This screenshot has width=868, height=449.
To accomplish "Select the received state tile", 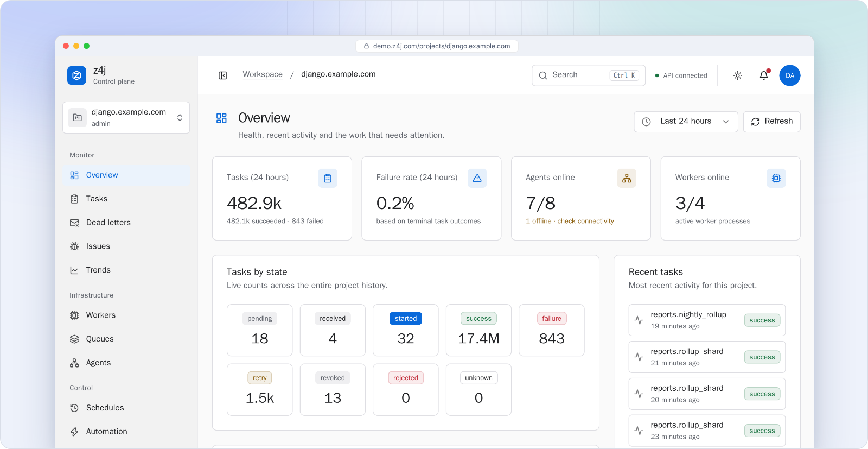I will (x=333, y=330).
